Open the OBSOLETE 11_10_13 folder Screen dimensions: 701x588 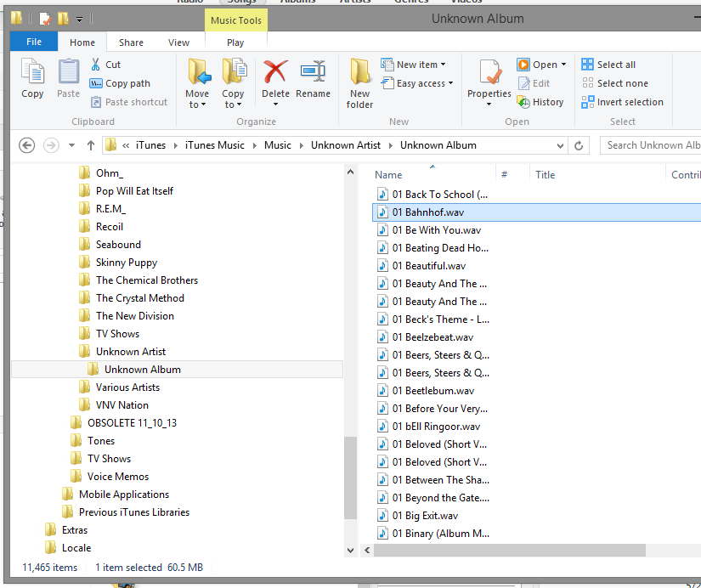pos(132,423)
